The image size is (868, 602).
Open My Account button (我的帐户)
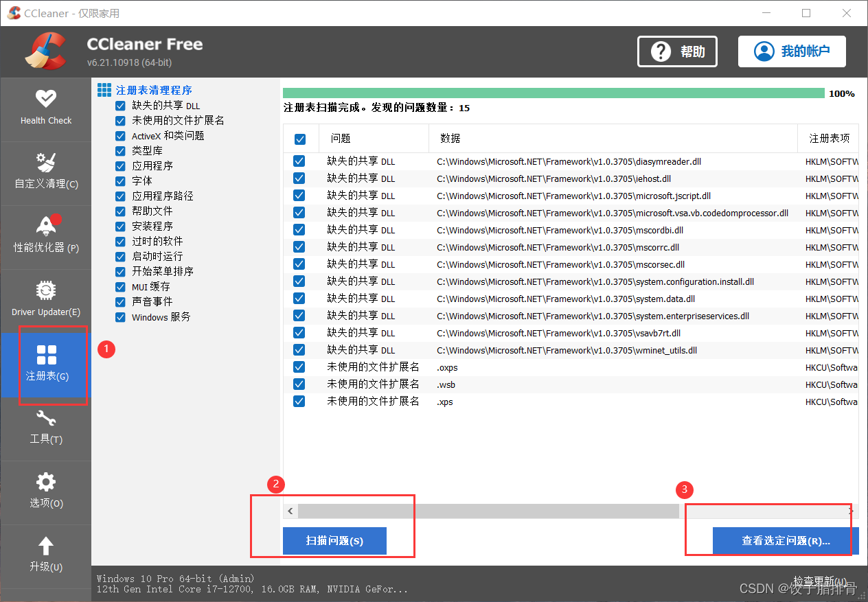point(792,51)
